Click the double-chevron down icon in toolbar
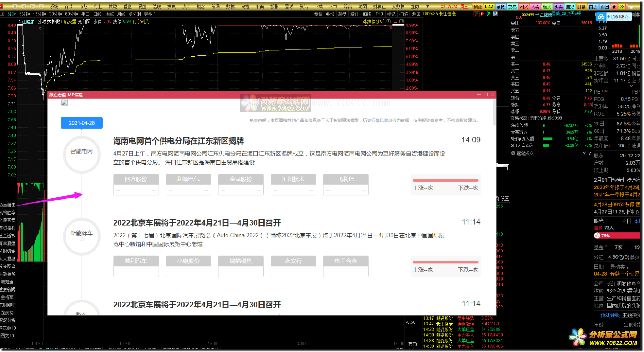Viewport: 644px width, 352px height. [x=41, y=6]
